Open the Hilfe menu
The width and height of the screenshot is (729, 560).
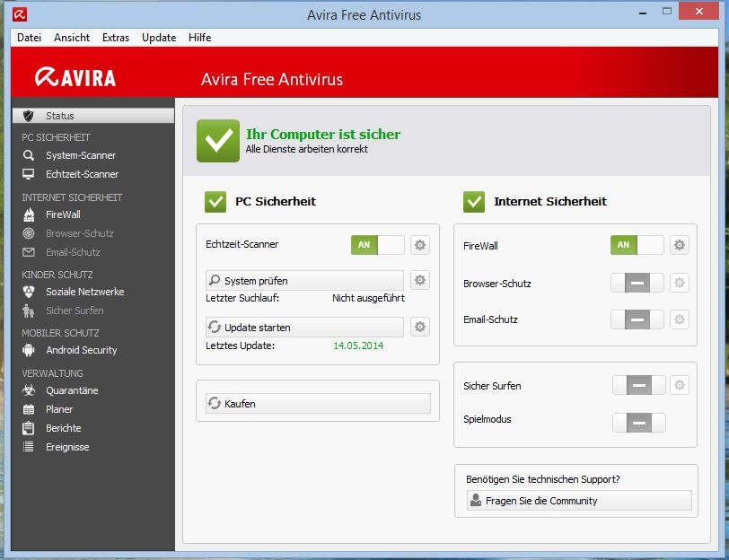pyautogui.click(x=200, y=38)
